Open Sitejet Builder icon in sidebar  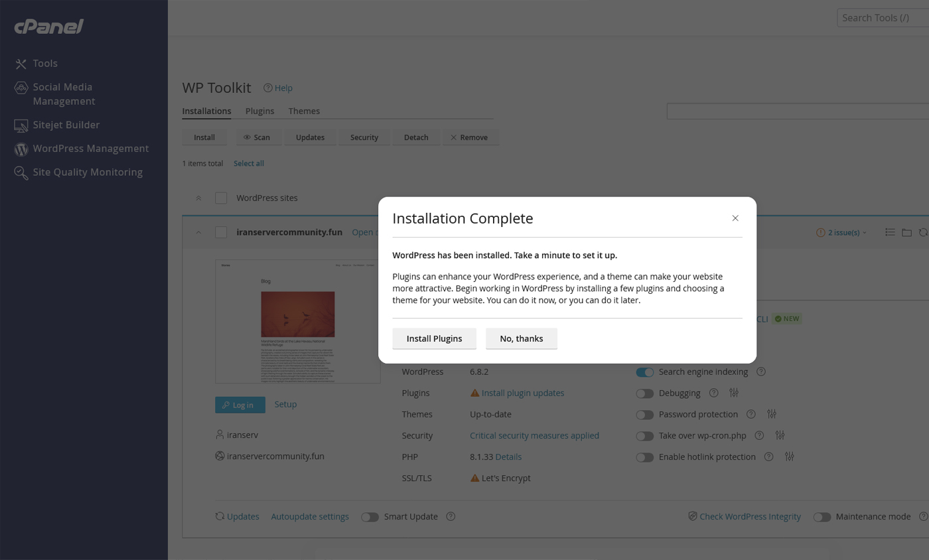[21, 125]
